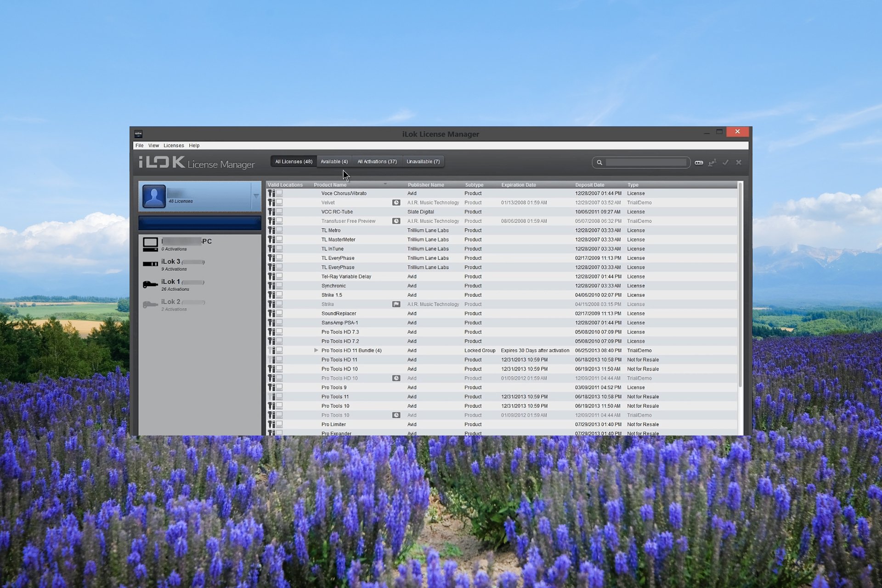
Task: Click the 10/06/2011 09:27 AM deposit date
Action: click(x=598, y=212)
